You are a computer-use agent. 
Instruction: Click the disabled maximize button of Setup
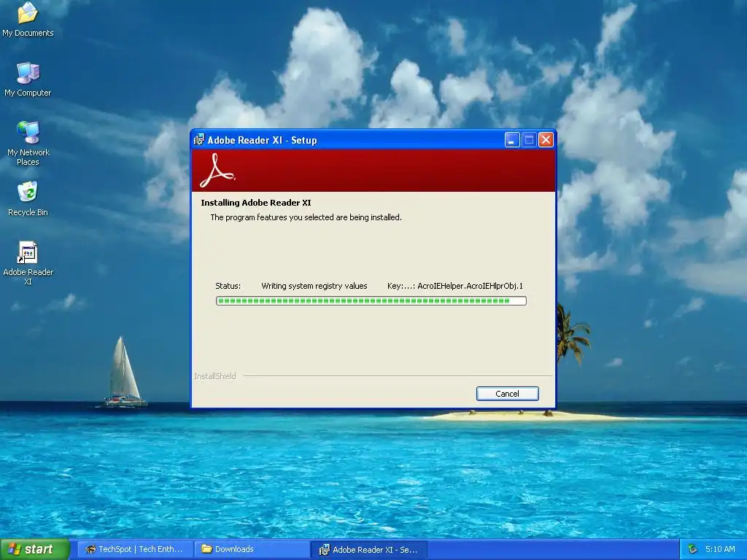click(x=529, y=140)
